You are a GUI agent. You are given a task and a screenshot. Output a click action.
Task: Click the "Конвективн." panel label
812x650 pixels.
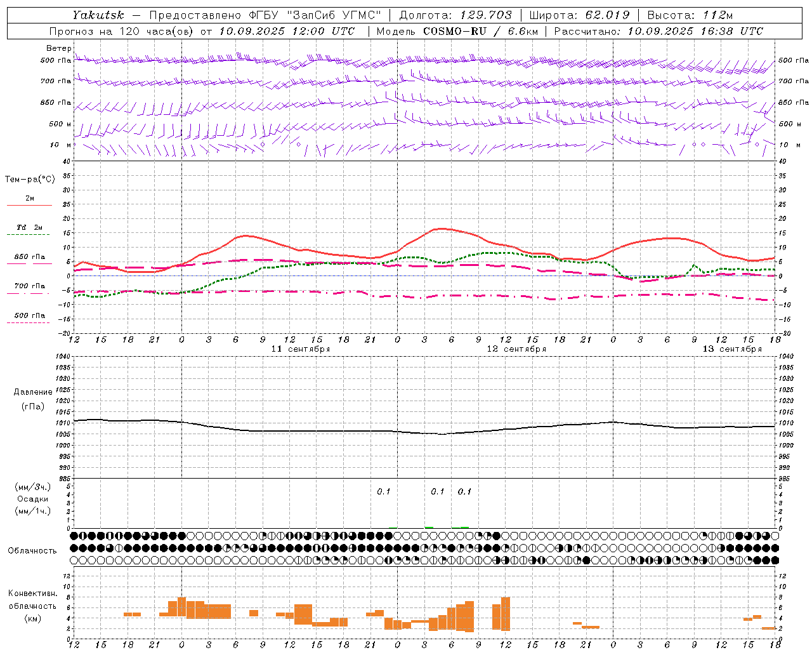[33, 594]
